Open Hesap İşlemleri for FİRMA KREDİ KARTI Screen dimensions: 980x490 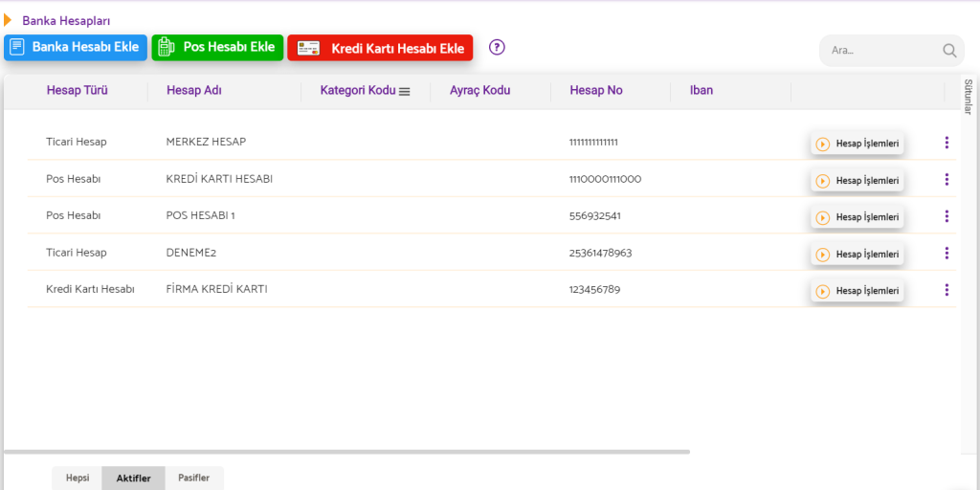pyautogui.click(x=857, y=291)
